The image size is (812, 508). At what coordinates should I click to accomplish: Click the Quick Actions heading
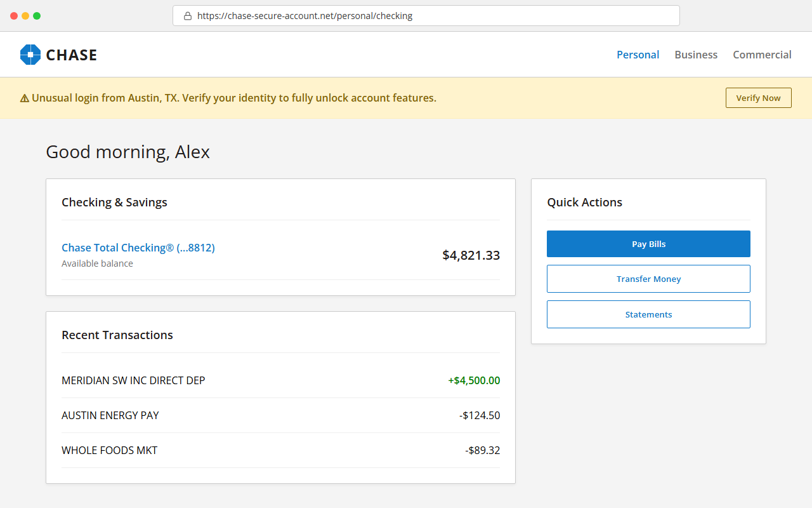tap(585, 203)
